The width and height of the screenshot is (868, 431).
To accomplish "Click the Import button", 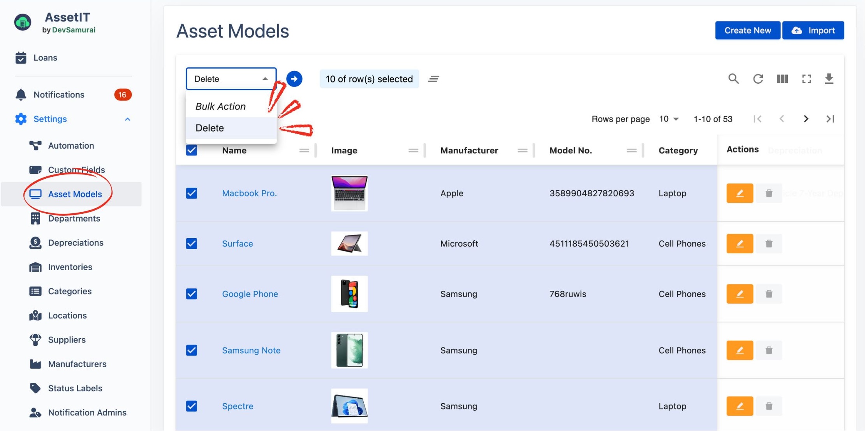I will click(813, 30).
